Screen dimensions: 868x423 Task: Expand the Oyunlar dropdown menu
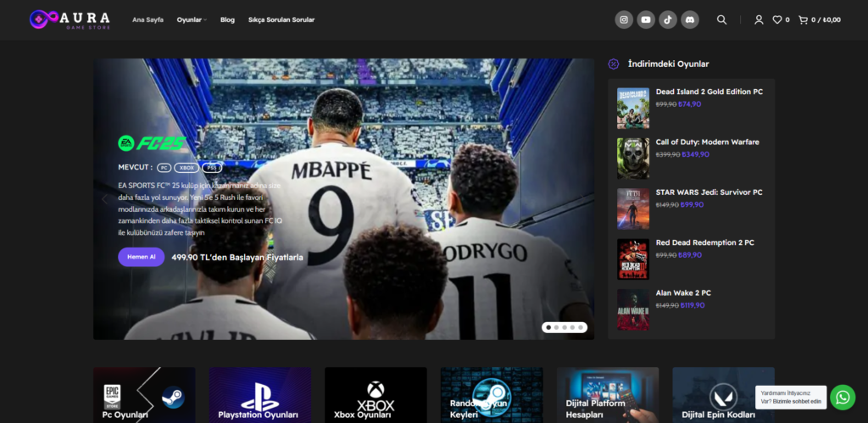click(192, 19)
